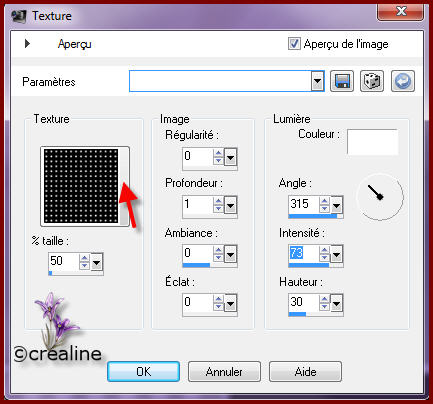Increase the Ambiance value with spinner
Image resolution: width=433 pixels, height=404 pixels.
(x=218, y=250)
